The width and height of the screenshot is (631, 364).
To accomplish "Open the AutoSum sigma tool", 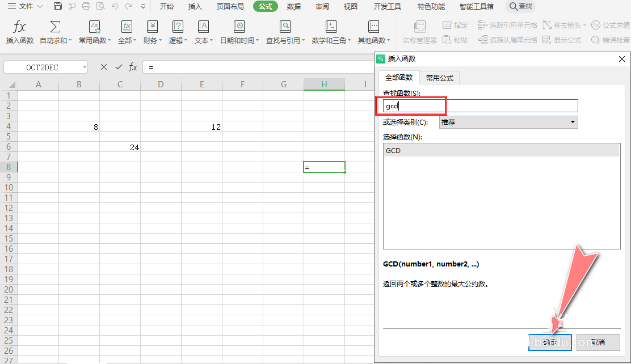I will tap(55, 27).
